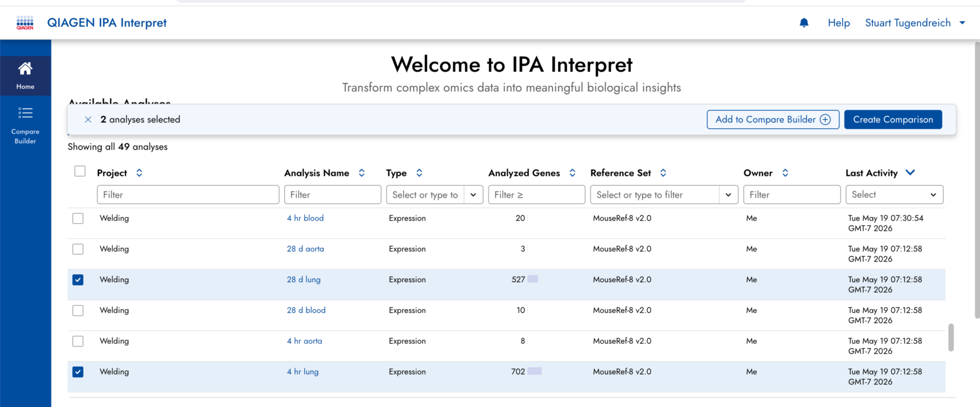
Task: Click the page vertical scrollbar
Action: pyautogui.click(x=977, y=180)
